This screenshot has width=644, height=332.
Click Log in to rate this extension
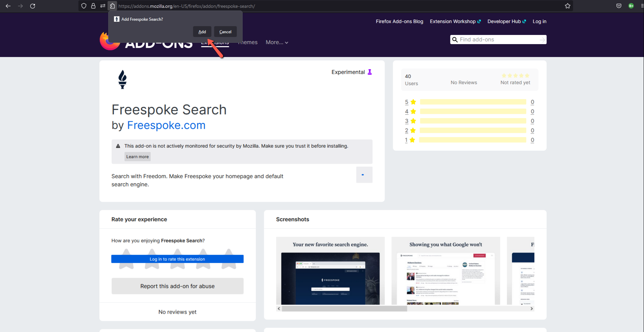click(x=177, y=259)
